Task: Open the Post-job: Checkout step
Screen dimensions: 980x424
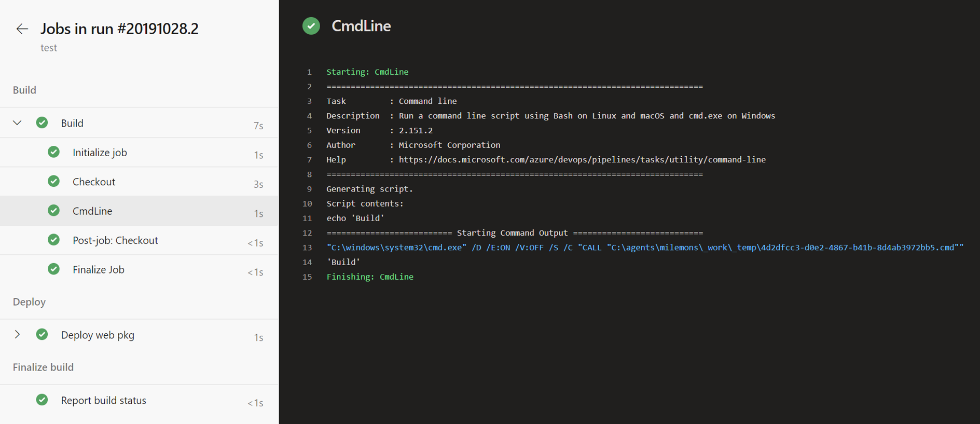Action: tap(139, 240)
